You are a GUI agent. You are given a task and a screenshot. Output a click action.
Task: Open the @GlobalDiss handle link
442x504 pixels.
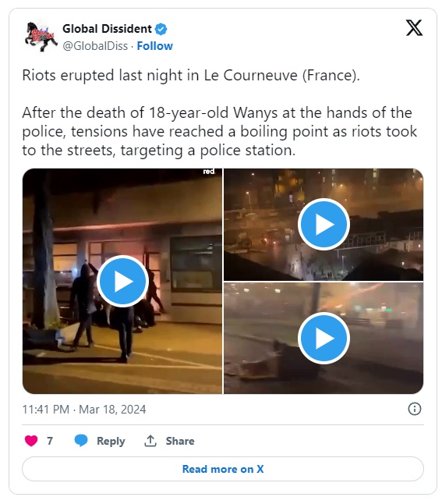pyautogui.click(x=95, y=46)
